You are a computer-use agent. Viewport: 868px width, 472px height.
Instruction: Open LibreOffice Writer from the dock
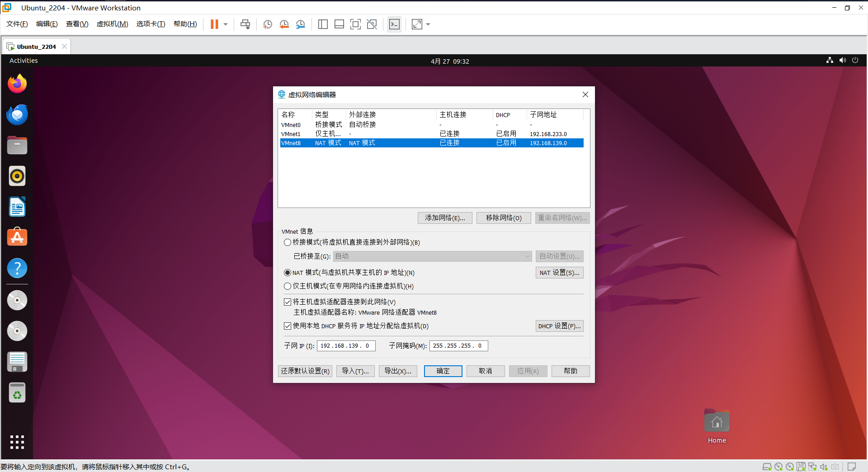(x=17, y=207)
